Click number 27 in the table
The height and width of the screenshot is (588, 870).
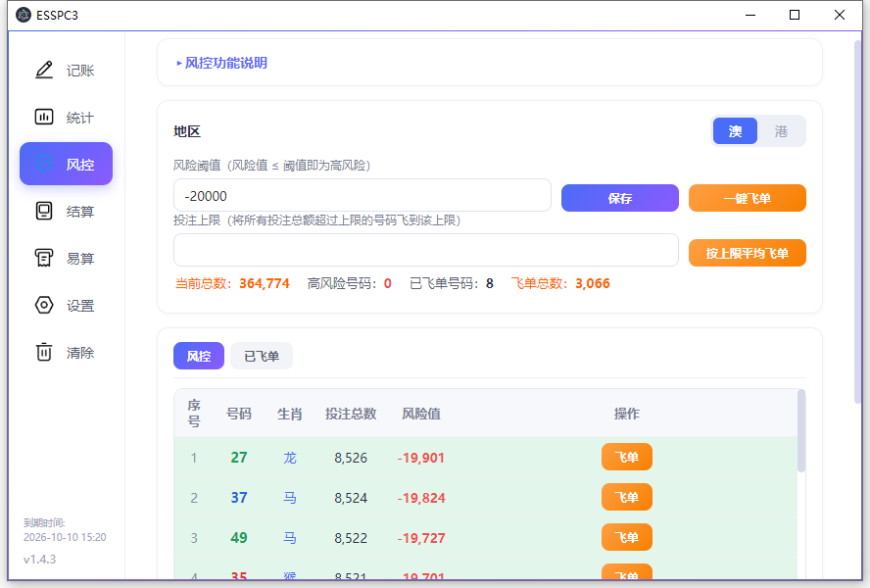click(x=239, y=458)
